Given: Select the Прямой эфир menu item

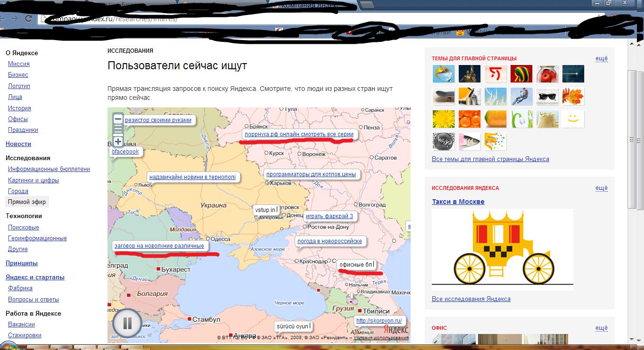Looking at the screenshot, I should 27,202.
